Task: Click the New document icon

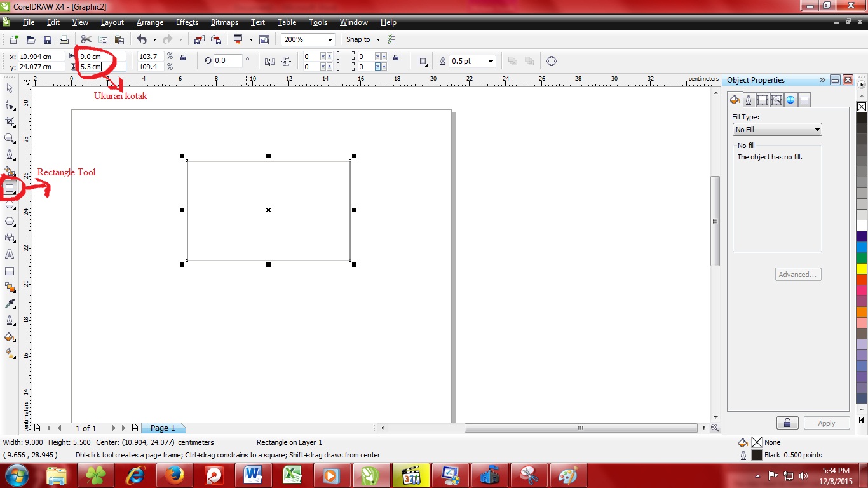Action: [x=14, y=39]
